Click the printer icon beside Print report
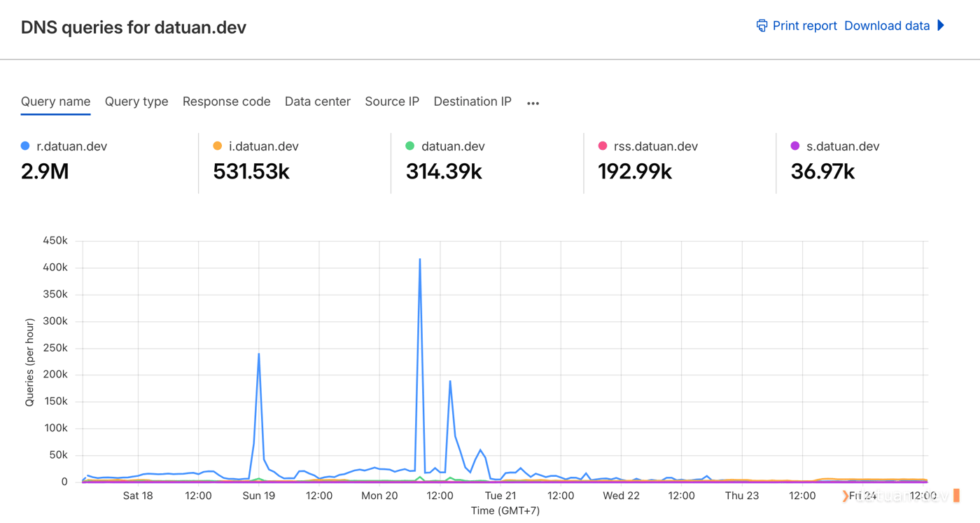This screenshot has width=980, height=523. pos(762,26)
